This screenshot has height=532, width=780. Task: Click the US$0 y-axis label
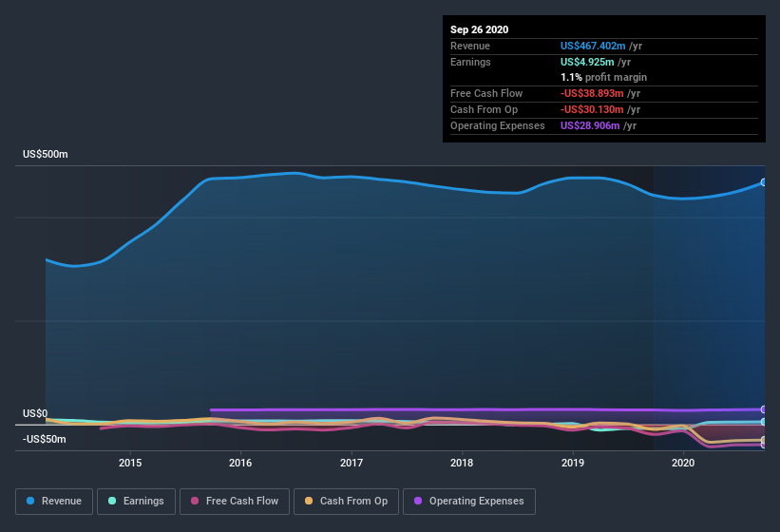tap(35, 413)
